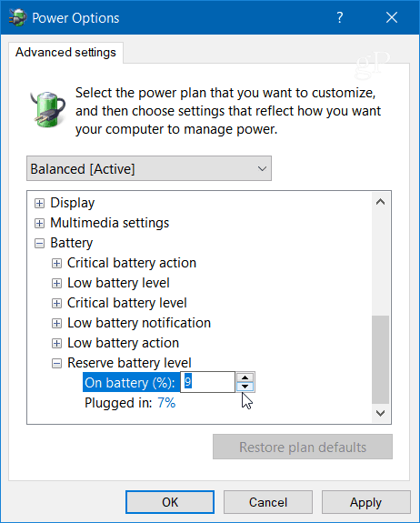The width and height of the screenshot is (420, 523).
Task: Click the green battery plug icon
Action: [x=48, y=110]
